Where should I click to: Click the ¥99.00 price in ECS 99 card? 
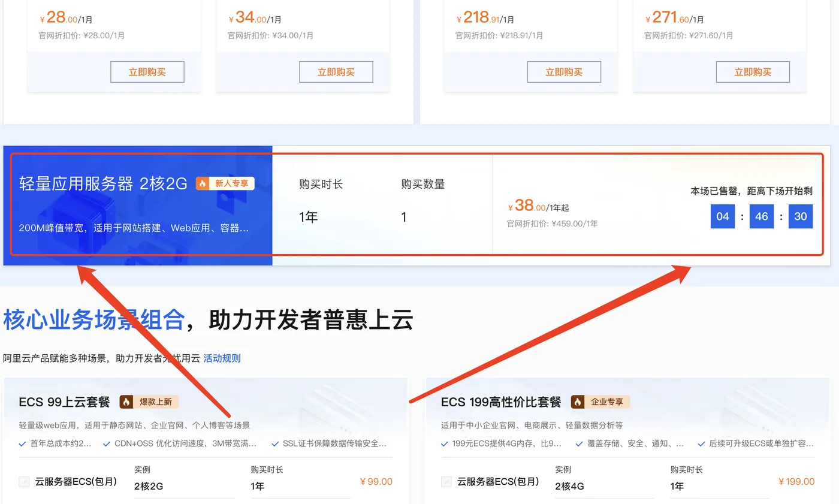[x=376, y=481]
